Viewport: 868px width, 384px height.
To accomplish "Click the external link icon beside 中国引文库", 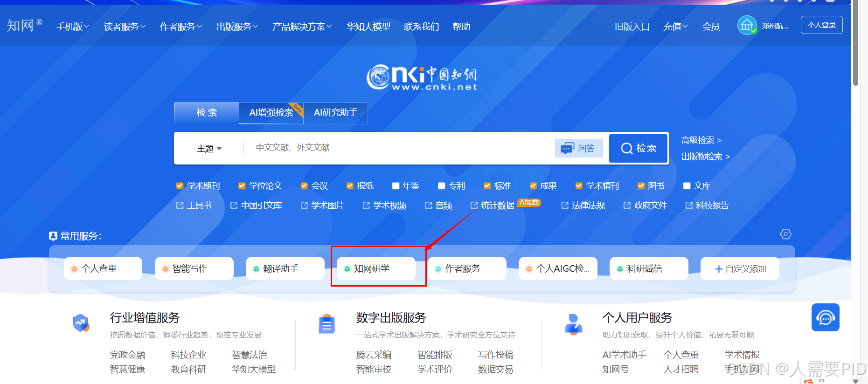I will pos(234,205).
